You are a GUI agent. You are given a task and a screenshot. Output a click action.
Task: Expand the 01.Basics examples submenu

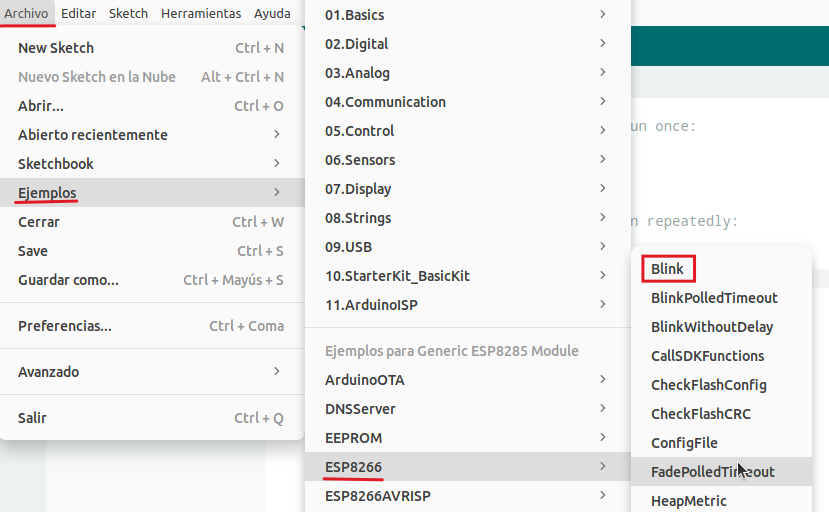tap(467, 15)
